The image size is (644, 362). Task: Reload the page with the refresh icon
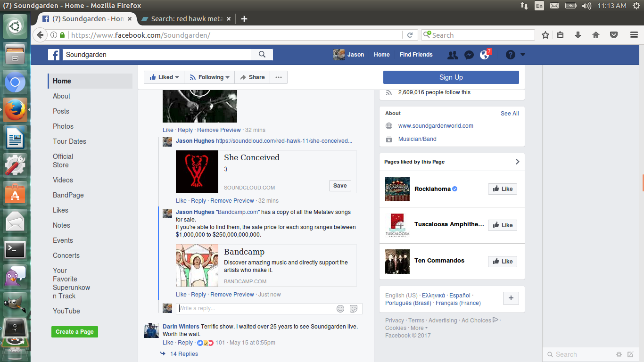point(410,35)
